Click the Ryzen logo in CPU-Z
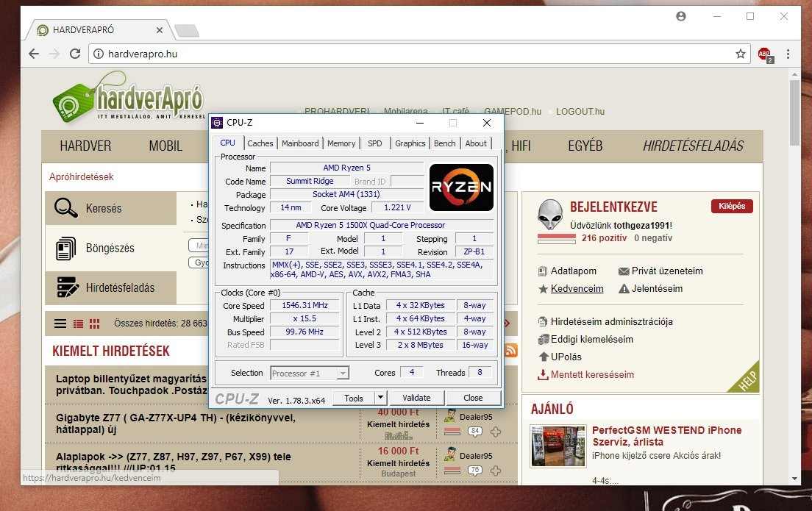This screenshot has width=812, height=511. (461, 187)
